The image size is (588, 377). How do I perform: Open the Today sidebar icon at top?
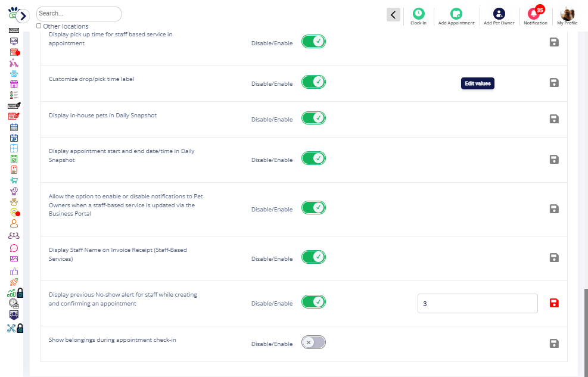(14, 30)
